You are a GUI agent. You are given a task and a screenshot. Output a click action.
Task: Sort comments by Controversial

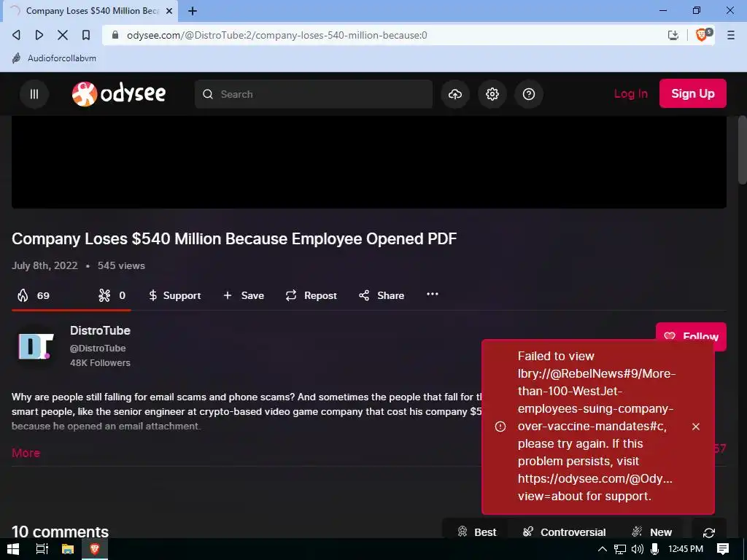(564, 532)
